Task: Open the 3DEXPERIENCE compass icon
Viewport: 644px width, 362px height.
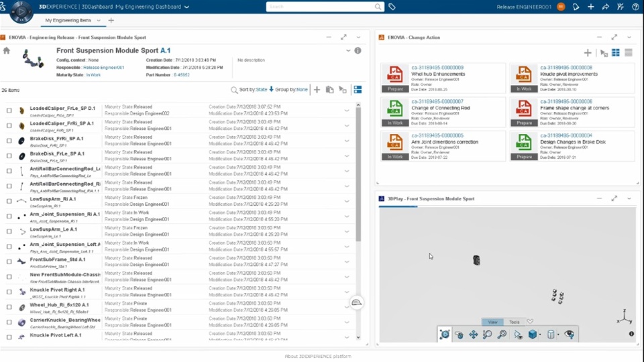Action: (21, 12)
